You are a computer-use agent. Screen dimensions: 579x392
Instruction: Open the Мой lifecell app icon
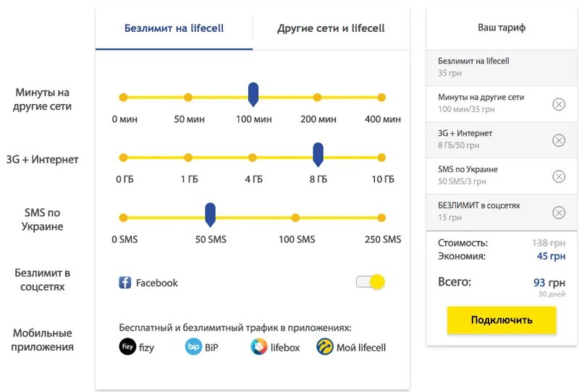pyautogui.click(x=325, y=347)
